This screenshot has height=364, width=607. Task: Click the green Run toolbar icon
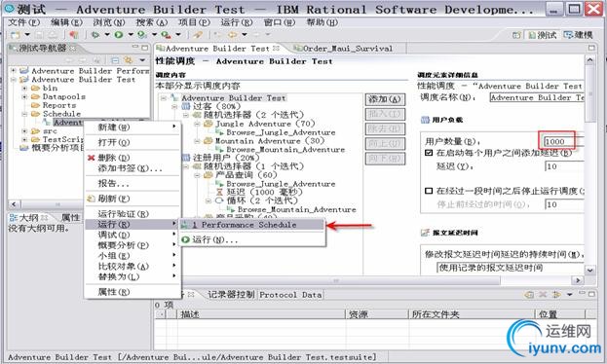pyautogui.click(x=119, y=35)
